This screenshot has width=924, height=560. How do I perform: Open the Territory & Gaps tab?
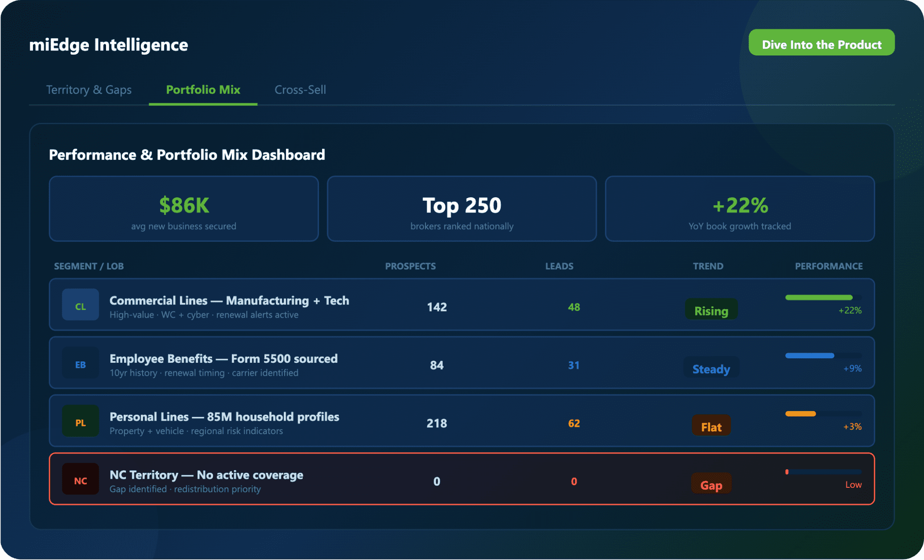point(89,90)
